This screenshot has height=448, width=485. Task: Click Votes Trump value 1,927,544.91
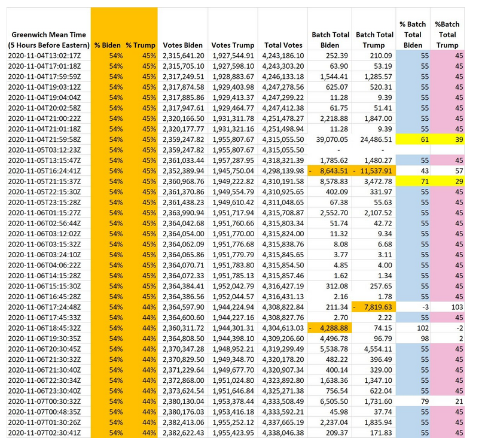pyautogui.click(x=233, y=56)
